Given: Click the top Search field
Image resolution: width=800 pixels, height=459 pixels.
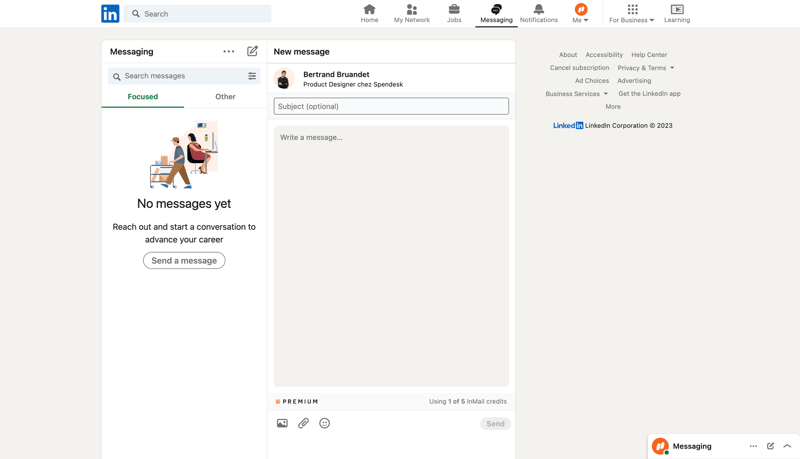Looking at the screenshot, I should click(197, 14).
